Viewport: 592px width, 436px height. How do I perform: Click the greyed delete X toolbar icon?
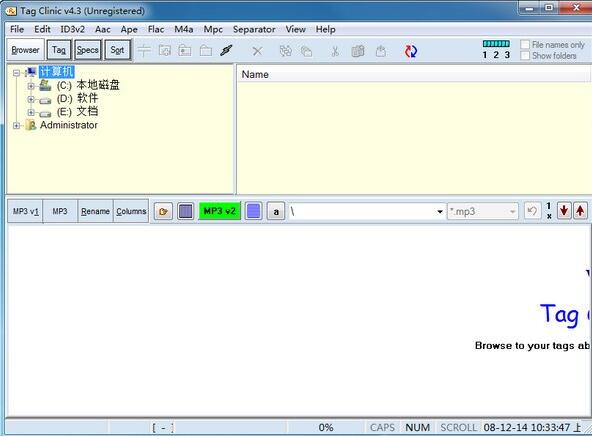tap(257, 51)
